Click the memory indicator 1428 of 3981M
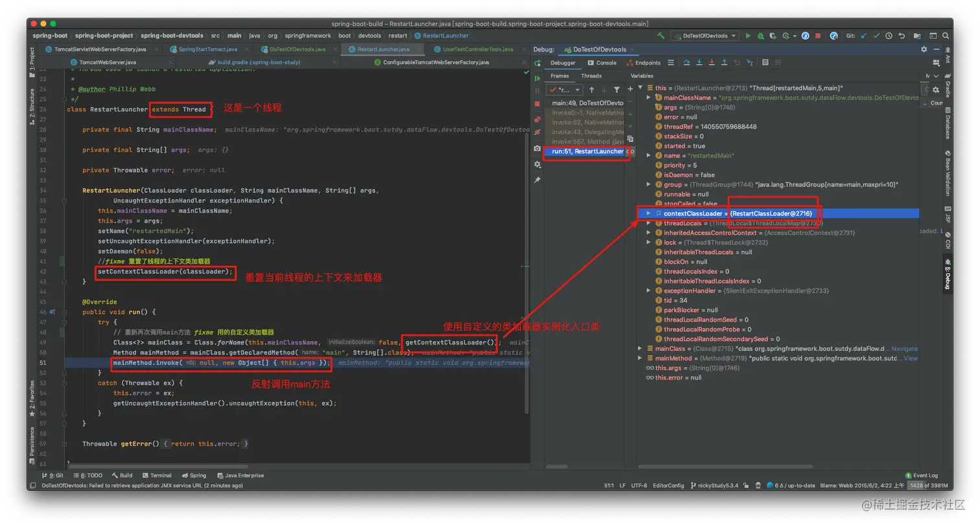The image size is (980, 526). pyautogui.click(x=929, y=485)
